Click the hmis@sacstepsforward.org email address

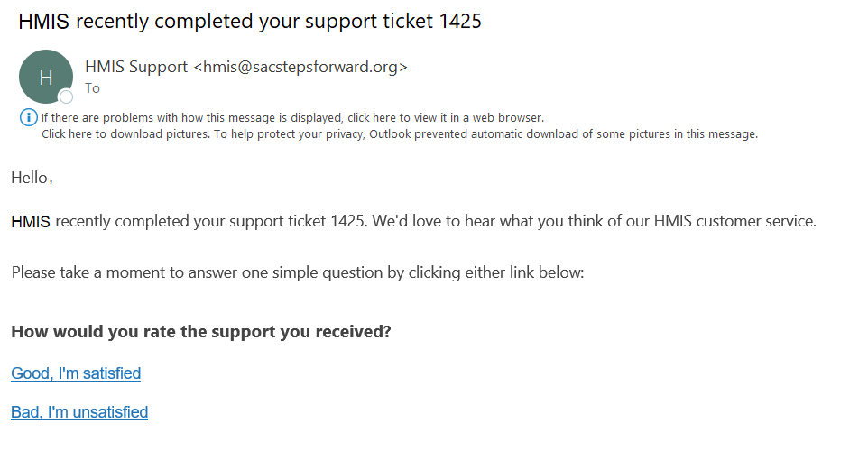point(300,67)
